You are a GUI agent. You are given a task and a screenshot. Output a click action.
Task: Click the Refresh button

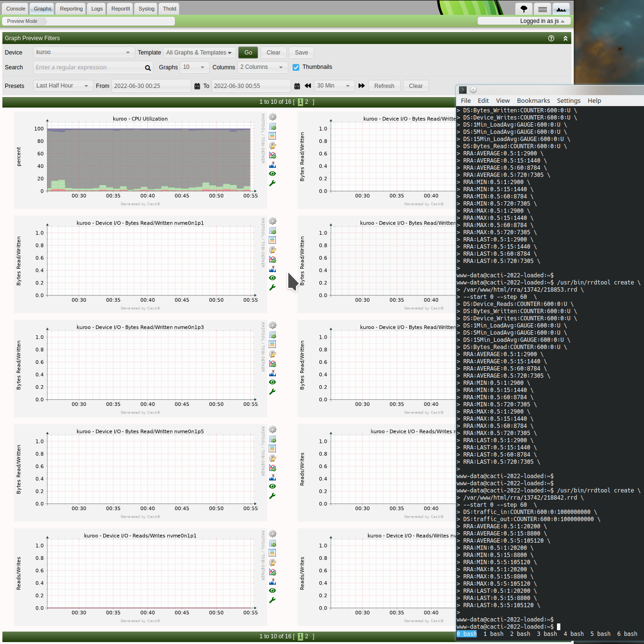point(384,86)
